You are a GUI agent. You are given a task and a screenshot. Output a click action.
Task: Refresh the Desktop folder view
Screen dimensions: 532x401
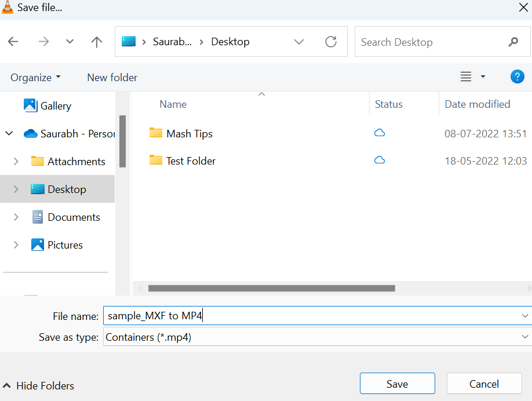(331, 42)
